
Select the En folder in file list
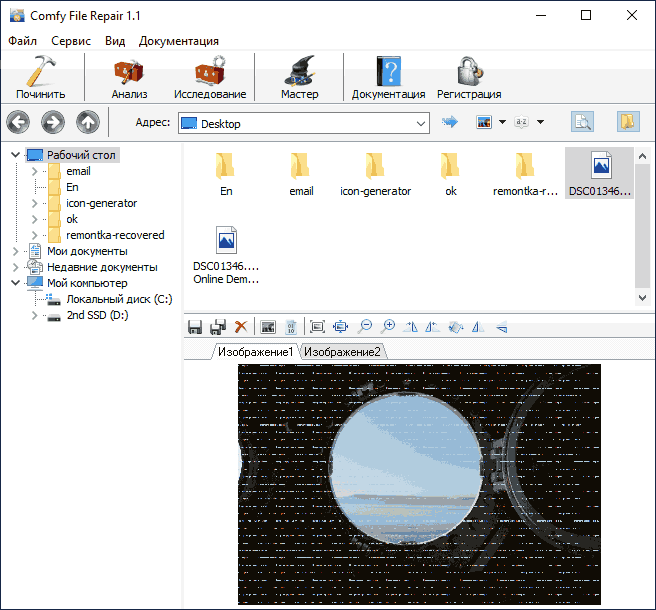pyautogui.click(x=226, y=173)
